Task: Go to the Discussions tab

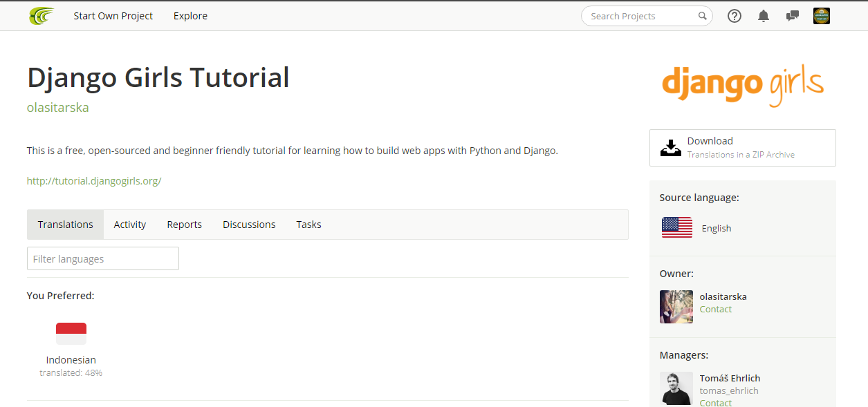Action: (x=249, y=225)
